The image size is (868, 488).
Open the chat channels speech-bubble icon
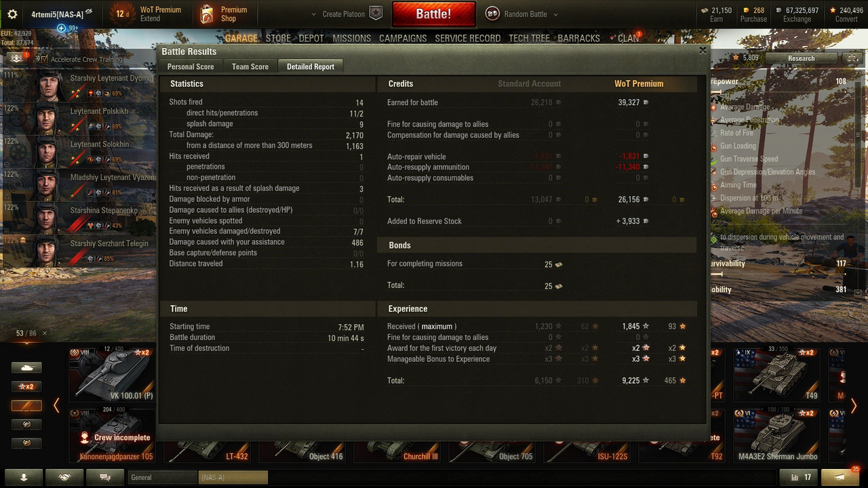pos(105,477)
